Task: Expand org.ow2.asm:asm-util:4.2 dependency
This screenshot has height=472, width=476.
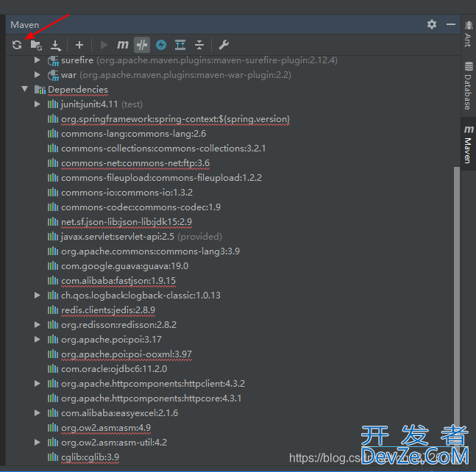Action: [38, 443]
